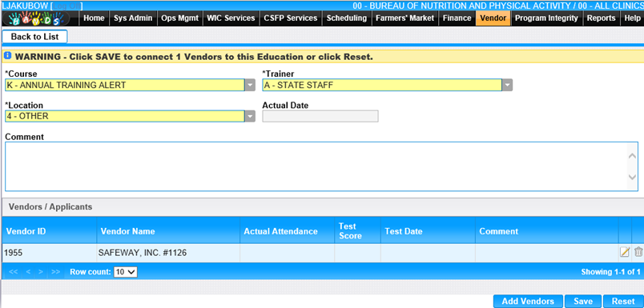Click the Log Off link
The image size is (644, 308).
[67, 6]
